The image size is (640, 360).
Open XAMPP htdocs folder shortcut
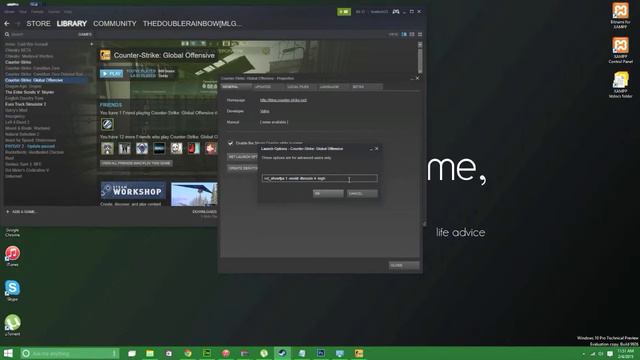click(620, 85)
